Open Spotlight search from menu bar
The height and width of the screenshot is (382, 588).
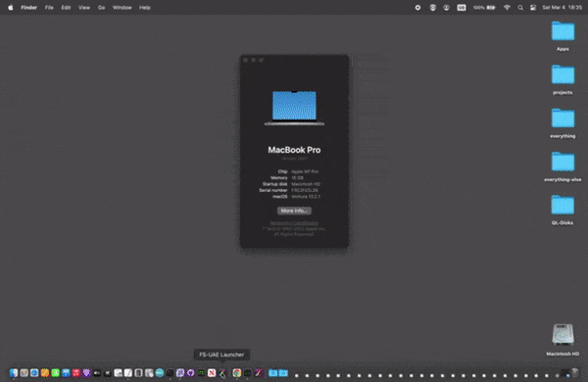pyautogui.click(x=520, y=8)
